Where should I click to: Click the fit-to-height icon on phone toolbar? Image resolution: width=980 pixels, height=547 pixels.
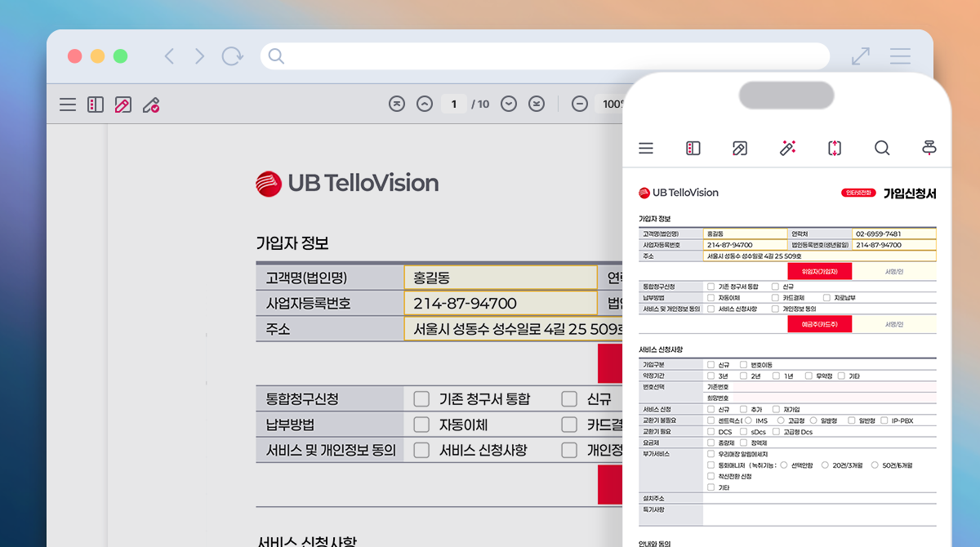(x=834, y=148)
